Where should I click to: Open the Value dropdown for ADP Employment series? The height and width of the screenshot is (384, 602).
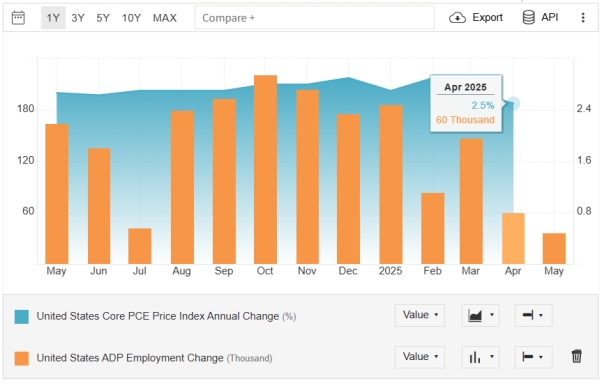click(420, 357)
